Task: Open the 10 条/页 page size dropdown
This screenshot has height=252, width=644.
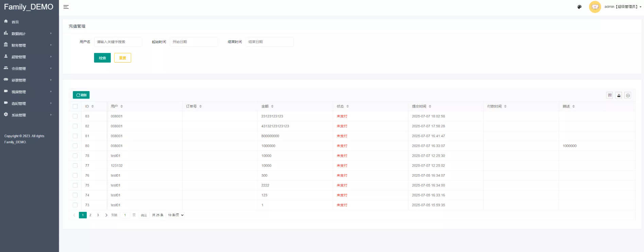Action: pos(176,215)
